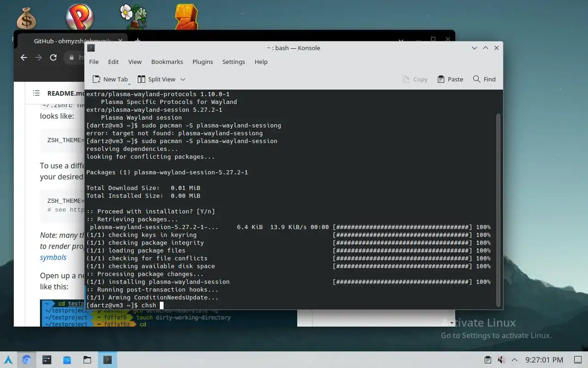Viewport: 588px width, 368px height.
Task: Click the Show Desktop button in panel
Action: pyautogui.click(x=578, y=360)
